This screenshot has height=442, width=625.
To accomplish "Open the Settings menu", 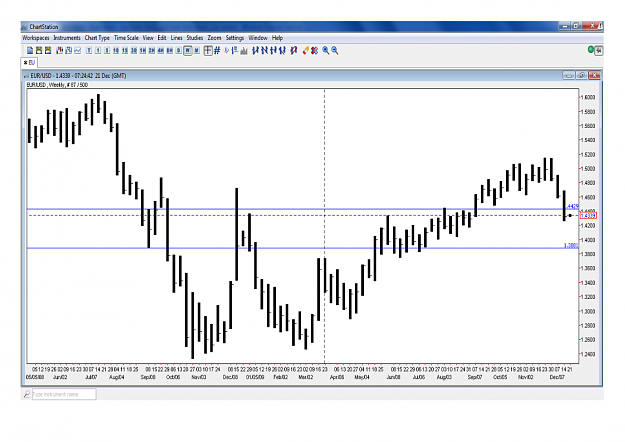I will pyautogui.click(x=235, y=38).
